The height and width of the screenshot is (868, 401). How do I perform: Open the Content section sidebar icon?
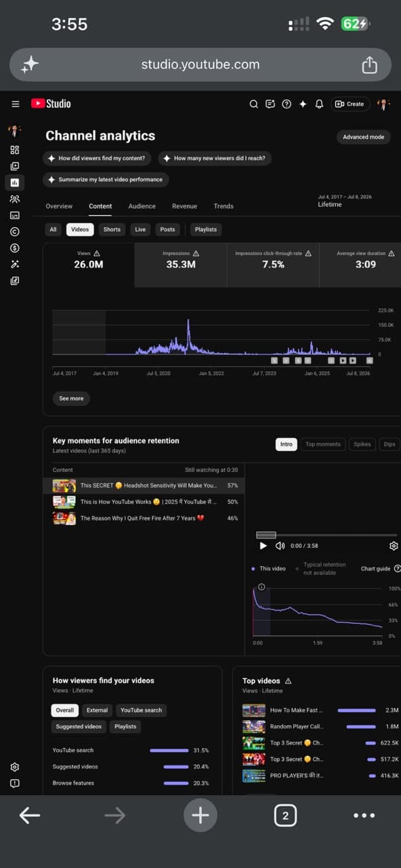pyautogui.click(x=15, y=166)
